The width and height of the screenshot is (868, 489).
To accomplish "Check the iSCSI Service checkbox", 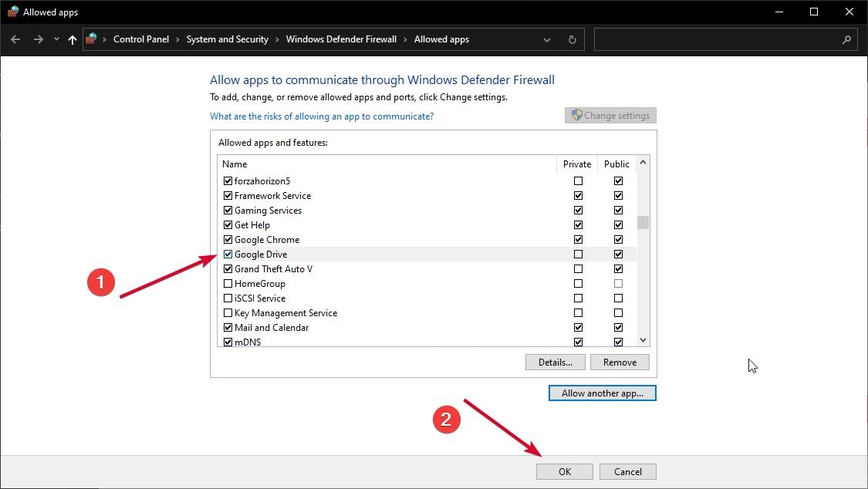I will 228,298.
